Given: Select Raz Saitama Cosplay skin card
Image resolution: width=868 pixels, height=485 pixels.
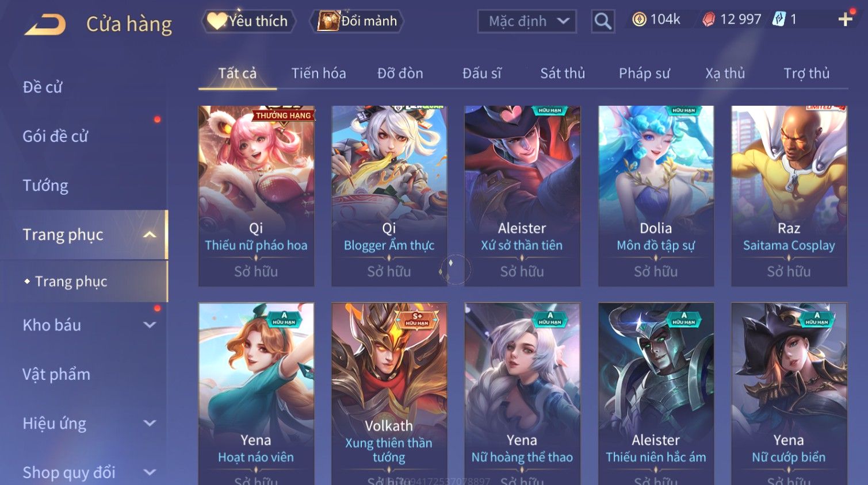Looking at the screenshot, I should tap(789, 196).
